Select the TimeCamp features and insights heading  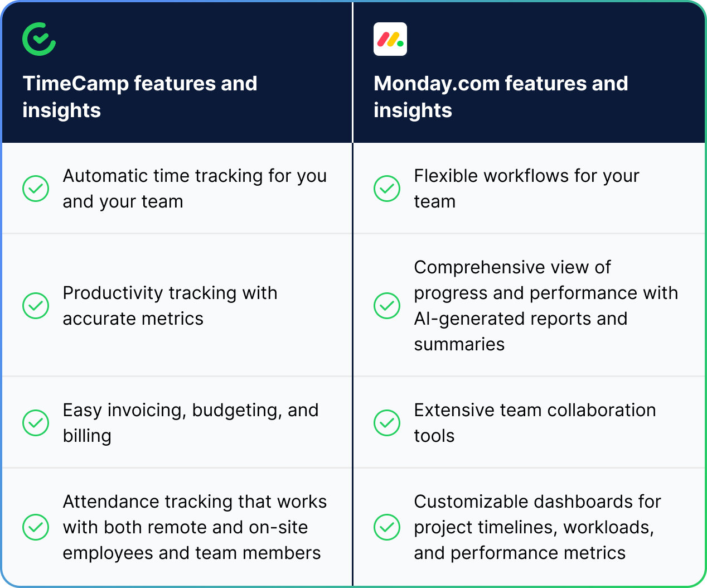(140, 97)
